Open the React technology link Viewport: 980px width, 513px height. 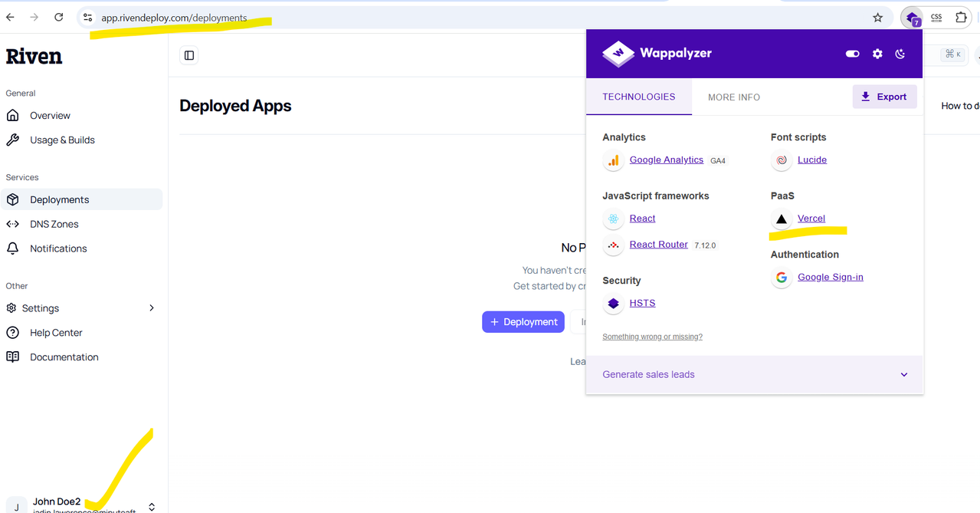(x=642, y=219)
